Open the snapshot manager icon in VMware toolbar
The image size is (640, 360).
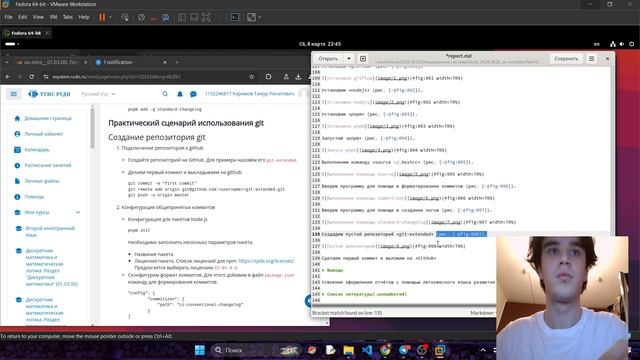coord(166,17)
